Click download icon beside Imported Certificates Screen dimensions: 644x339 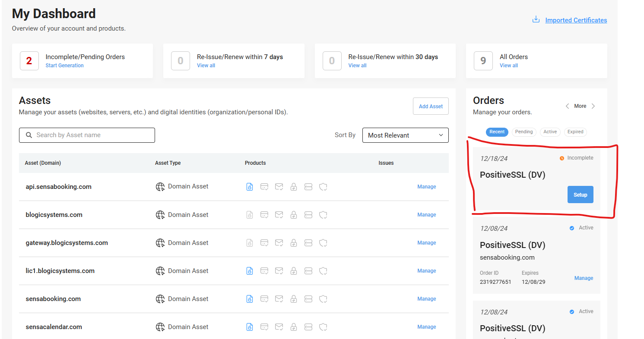tap(536, 20)
